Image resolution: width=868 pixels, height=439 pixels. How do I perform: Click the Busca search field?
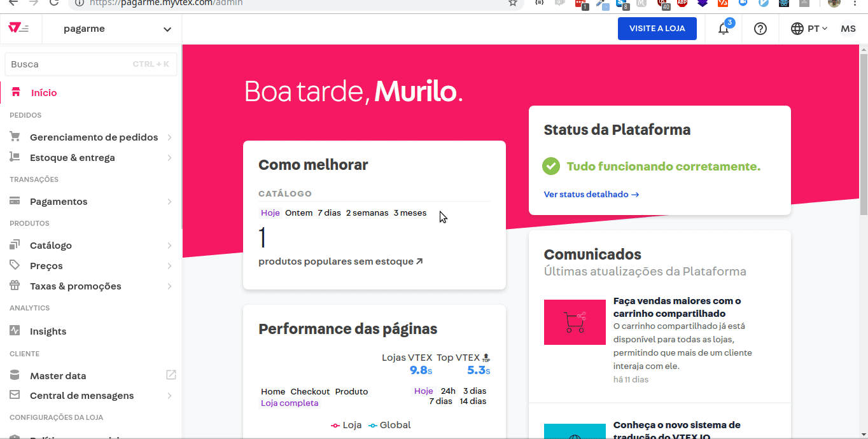[x=70, y=64]
